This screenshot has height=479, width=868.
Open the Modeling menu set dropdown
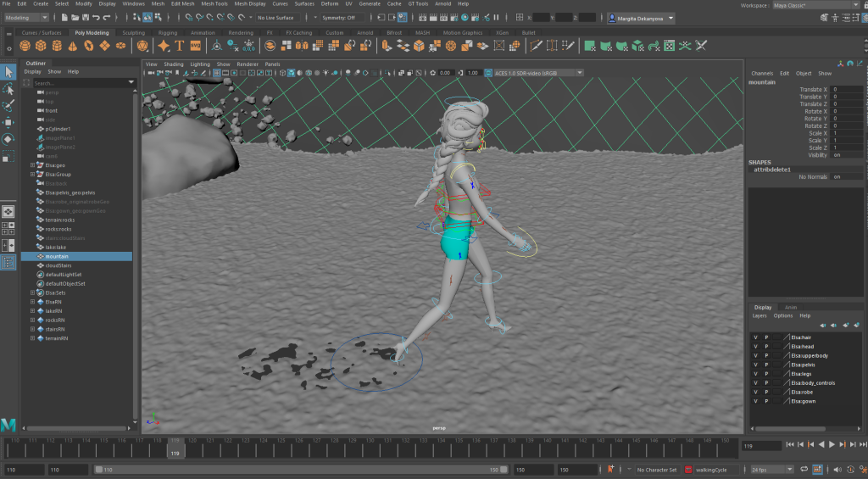click(x=26, y=18)
